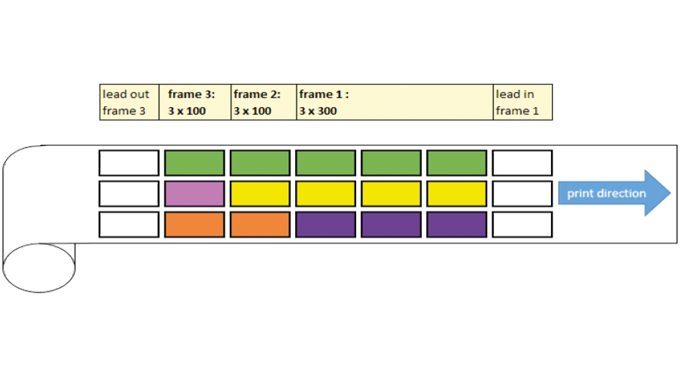Select the 'frame 1 : 3 x 300' header cell
Viewport: 680px width, 380px height.
tap(395, 102)
